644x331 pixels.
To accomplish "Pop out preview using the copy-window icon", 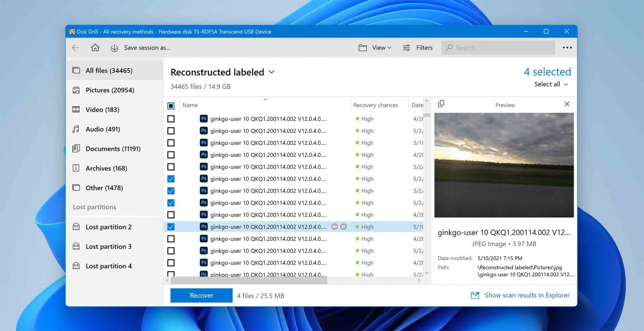I will [441, 104].
